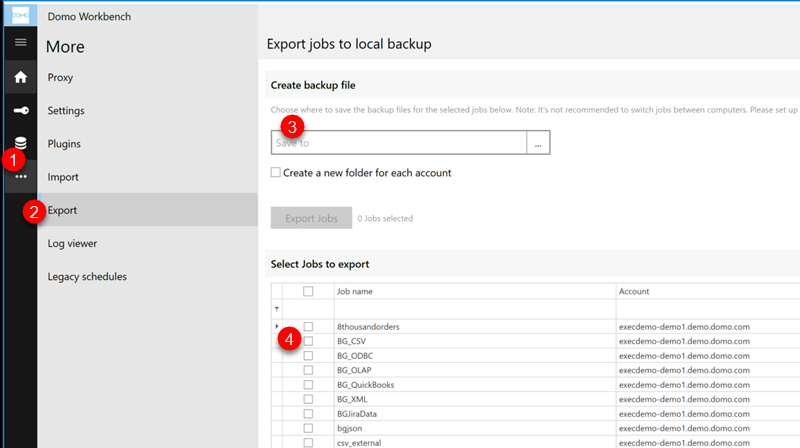Select the BG_QuickBooks job checkbox

(x=308, y=384)
